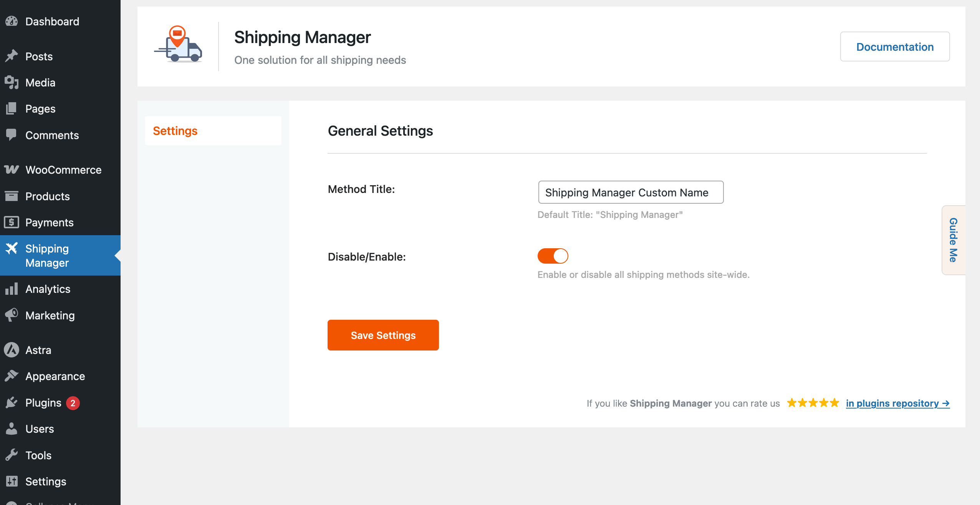Click 'One solution for all shipping needs' tagline

point(320,60)
